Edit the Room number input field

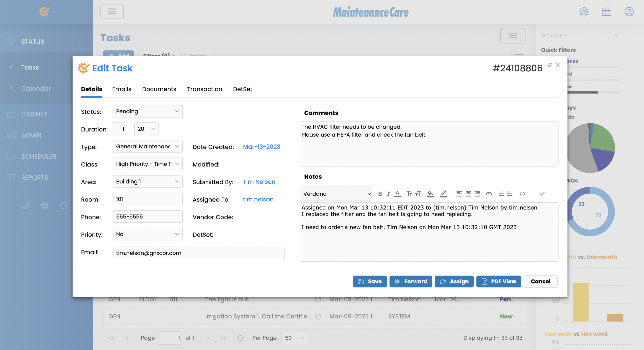147,199
